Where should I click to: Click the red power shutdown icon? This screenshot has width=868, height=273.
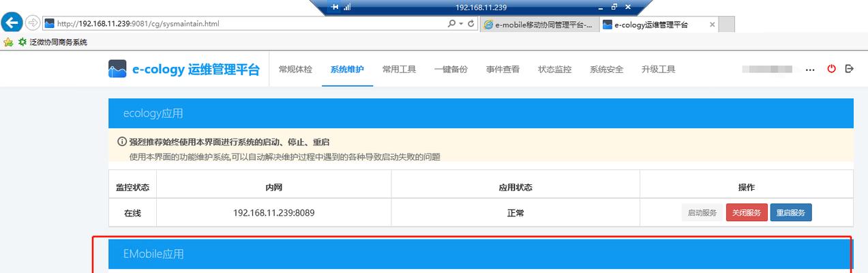point(831,69)
